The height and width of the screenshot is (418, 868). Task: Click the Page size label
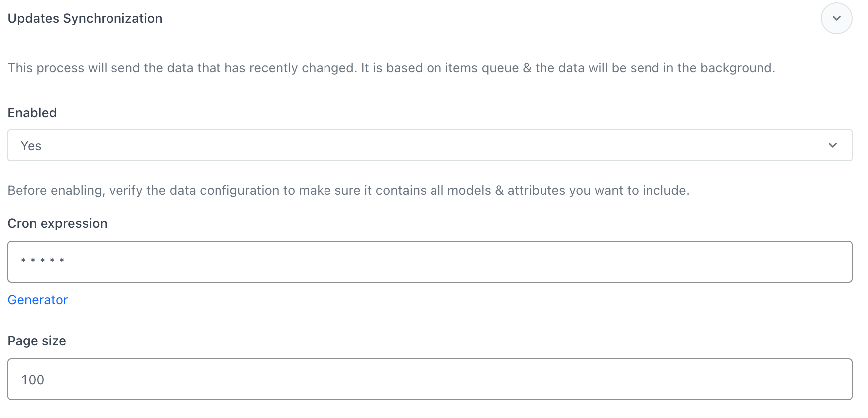36,341
